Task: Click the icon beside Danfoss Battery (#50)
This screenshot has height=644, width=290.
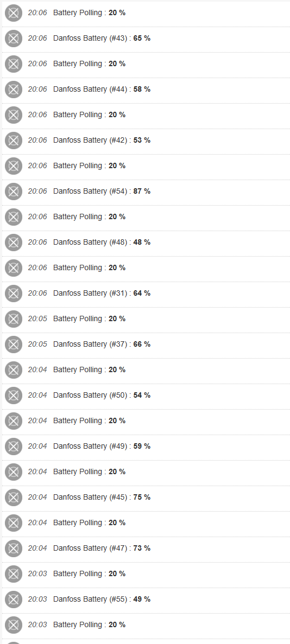Action: pyautogui.click(x=14, y=395)
